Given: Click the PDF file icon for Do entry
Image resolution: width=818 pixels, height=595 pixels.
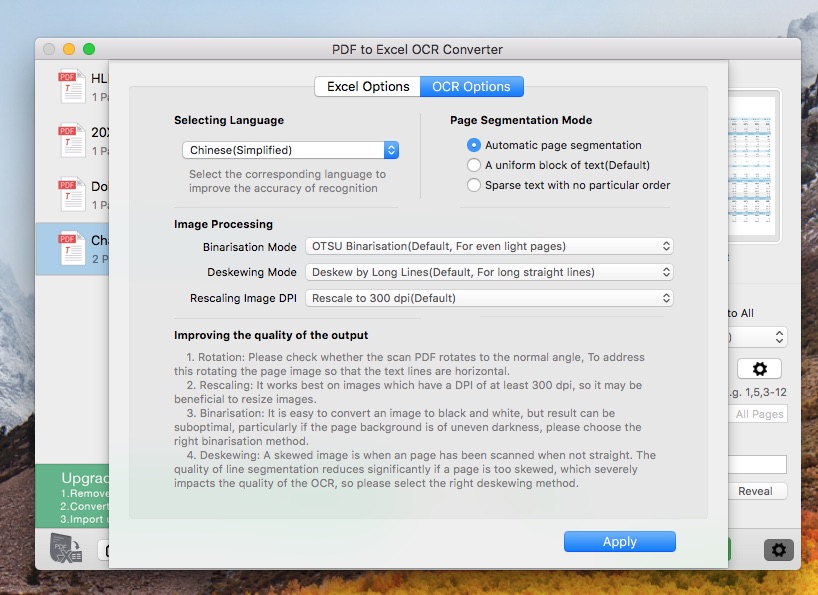Looking at the screenshot, I should pyautogui.click(x=71, y=195).
